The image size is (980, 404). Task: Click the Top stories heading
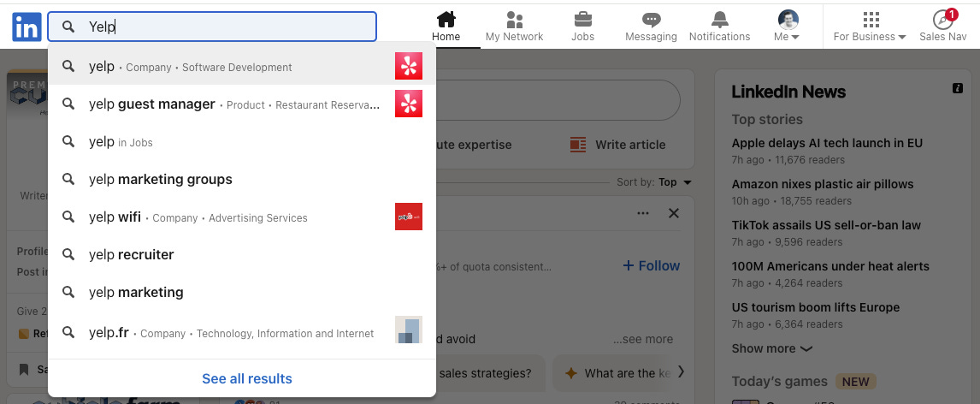pos(768,120)
